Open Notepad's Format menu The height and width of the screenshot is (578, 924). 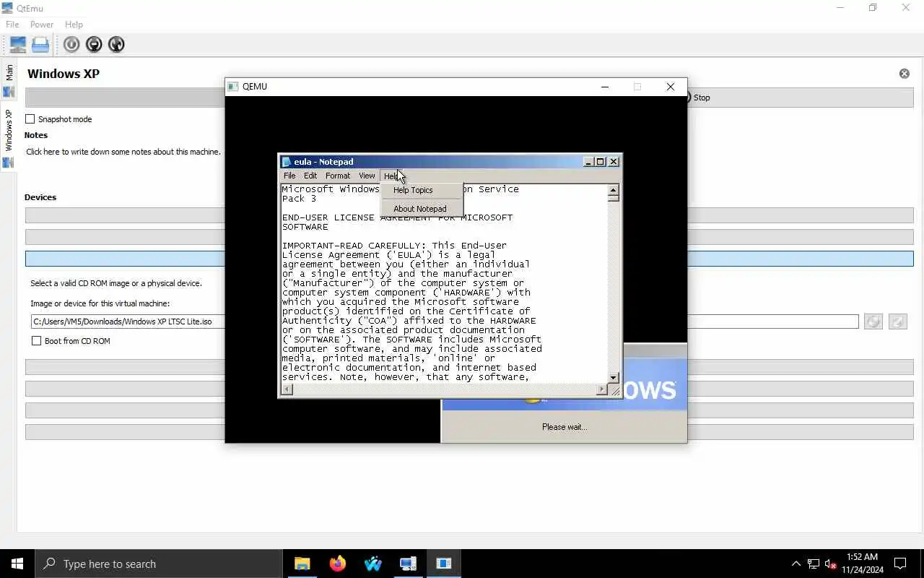(x=338, y=176)
